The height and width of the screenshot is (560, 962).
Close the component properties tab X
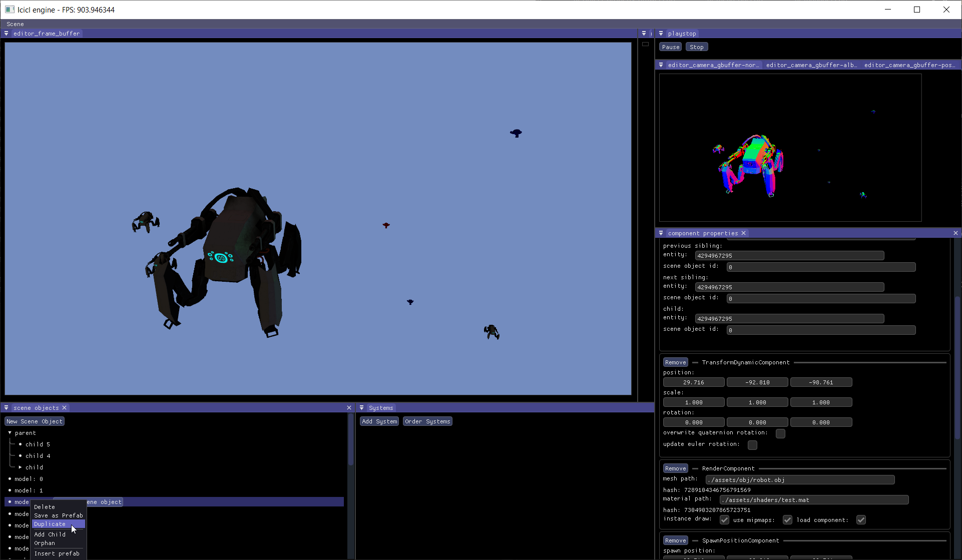(744, 233)
